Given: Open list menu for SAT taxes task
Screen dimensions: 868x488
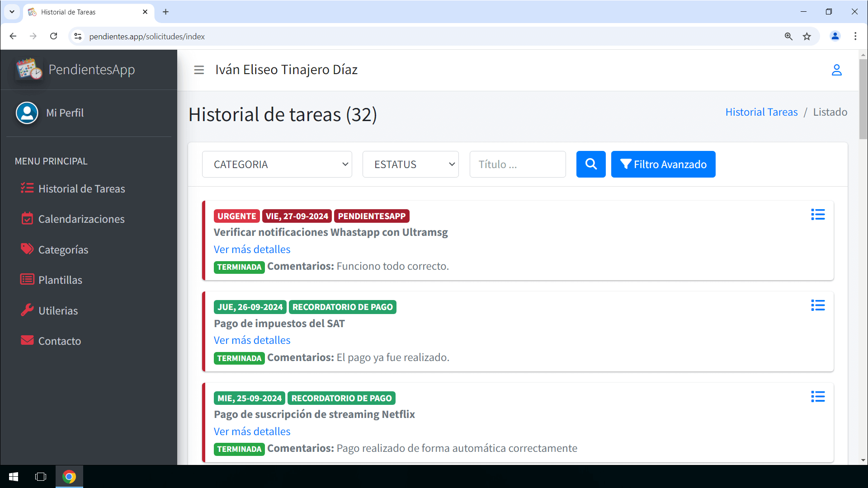Looking at the screenshot, I should pyautogui.click(x=817, y=305).
